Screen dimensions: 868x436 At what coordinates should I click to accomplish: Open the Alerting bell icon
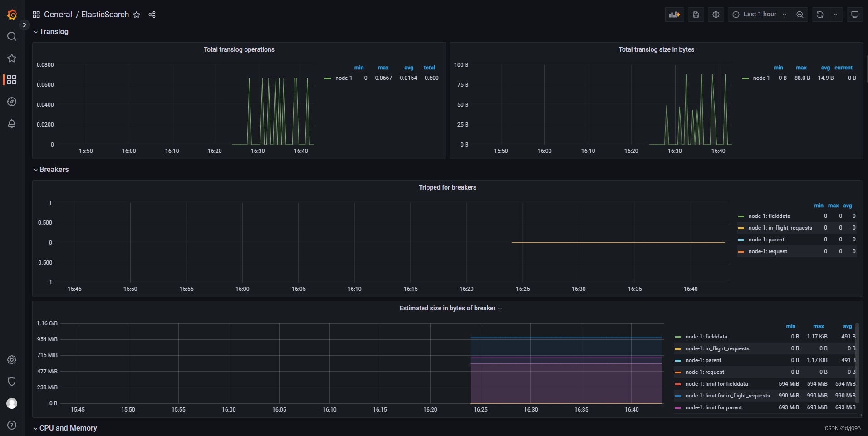(x=12, y=123)
